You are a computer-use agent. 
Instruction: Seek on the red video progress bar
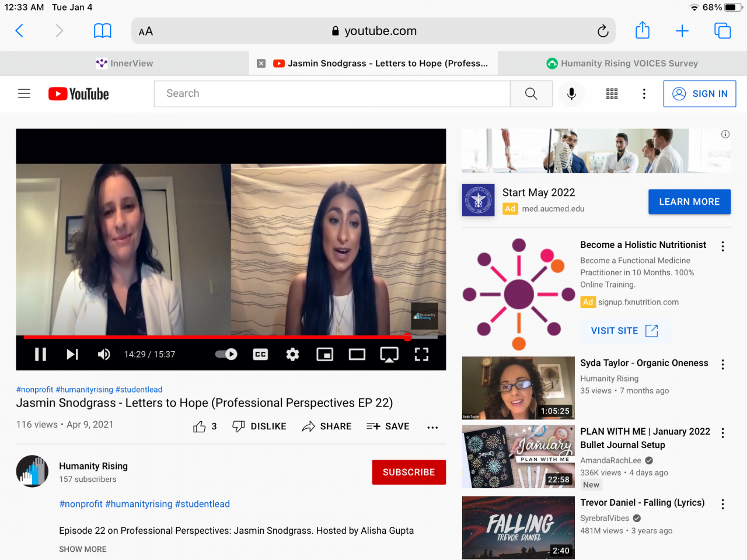point(231,337)
